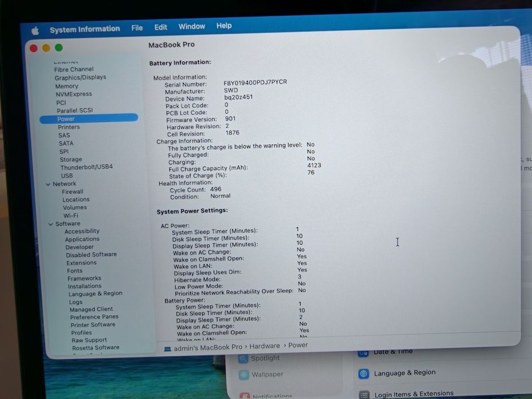532x399 pixels.
Task: Click the Full Charge Capacity value 4123
Action: 314,165
